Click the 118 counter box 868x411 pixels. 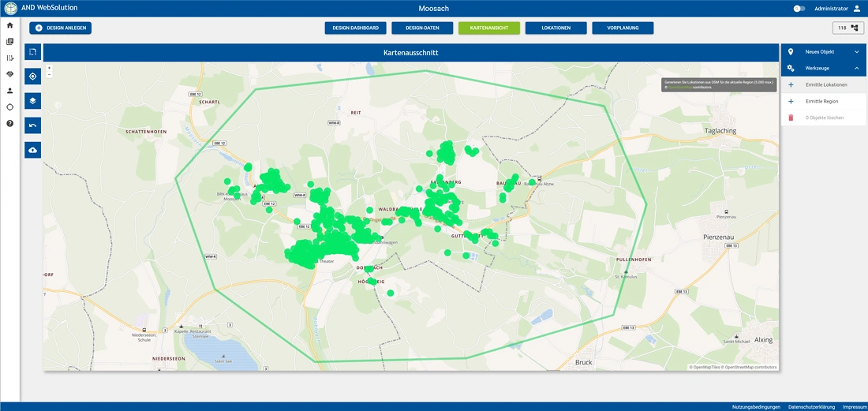(848, 28)
